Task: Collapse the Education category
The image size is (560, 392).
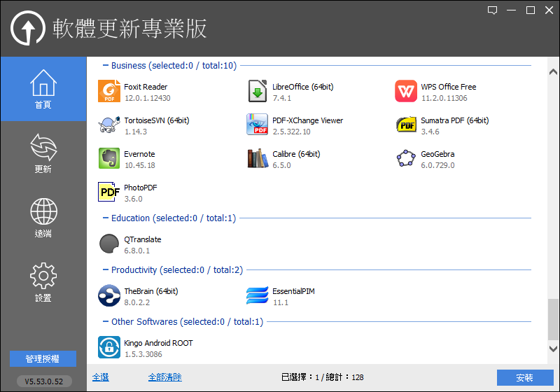Action: [106, 218]
